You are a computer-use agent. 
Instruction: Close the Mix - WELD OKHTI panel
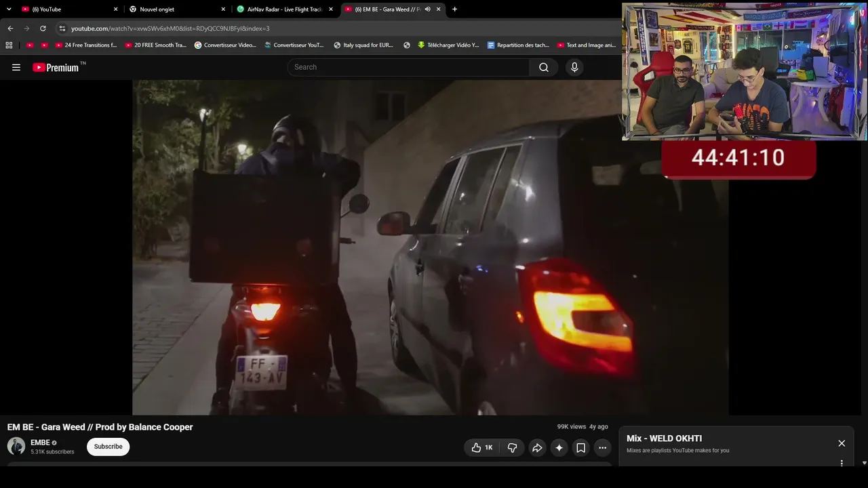pos(842,443)
